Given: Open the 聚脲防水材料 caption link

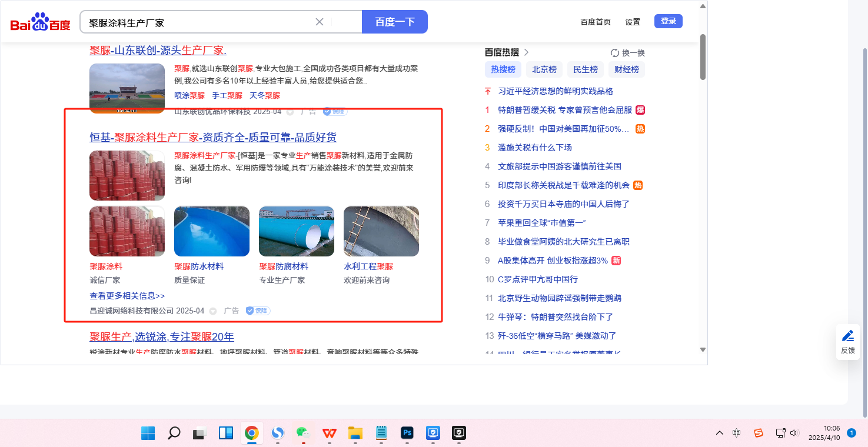Looking at the screenshot, I should tap(199, 266).
